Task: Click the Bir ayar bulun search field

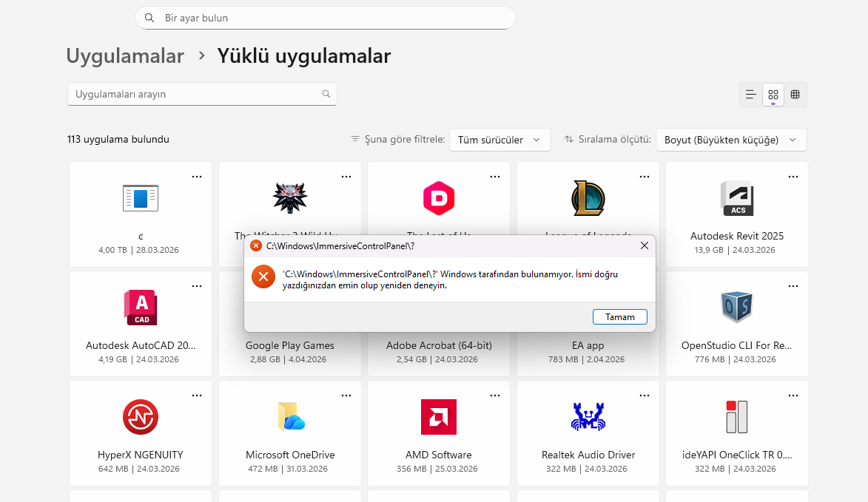Action: [326, 18]
